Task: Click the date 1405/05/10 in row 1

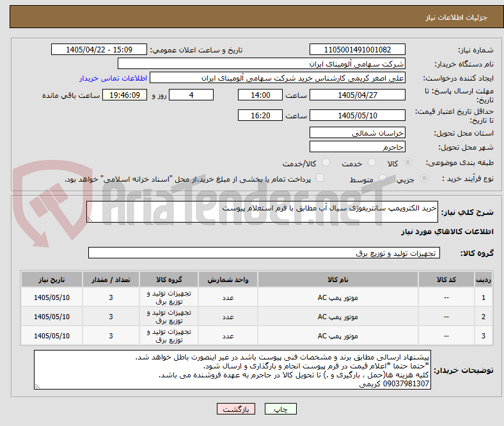Action: (x=52, y=297)
